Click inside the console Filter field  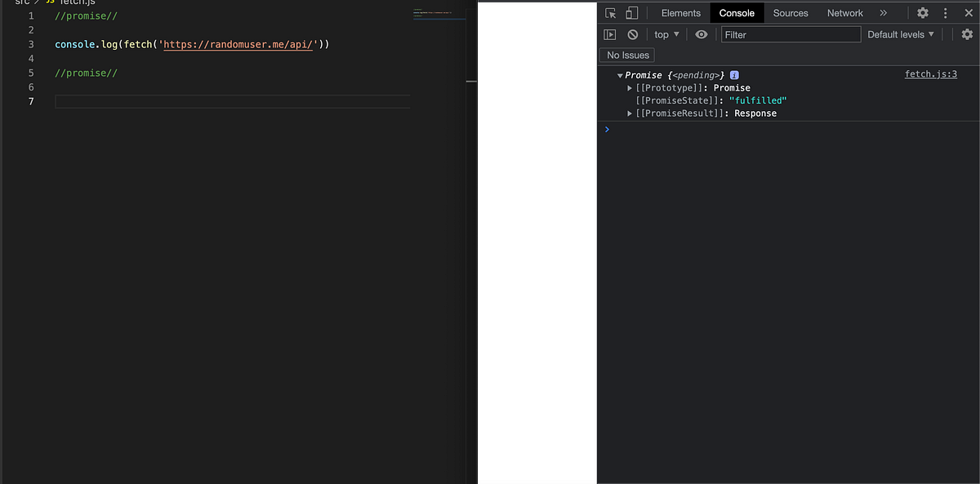pos(791,34)
